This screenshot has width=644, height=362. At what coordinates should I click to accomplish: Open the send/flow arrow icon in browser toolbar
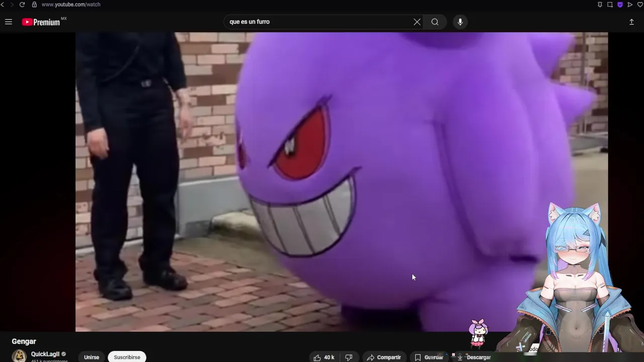pyautogui.click(x=630, y=5)
